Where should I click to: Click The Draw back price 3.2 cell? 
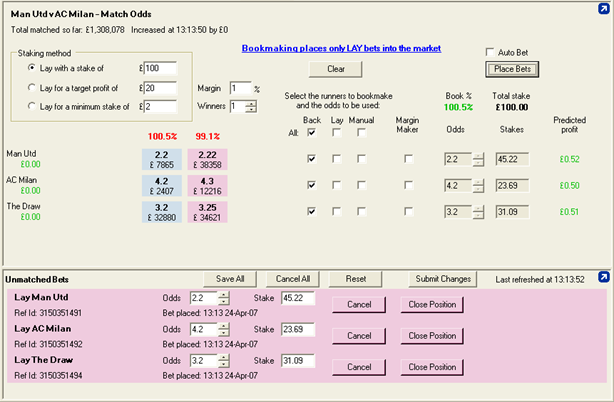pos(162,212)
